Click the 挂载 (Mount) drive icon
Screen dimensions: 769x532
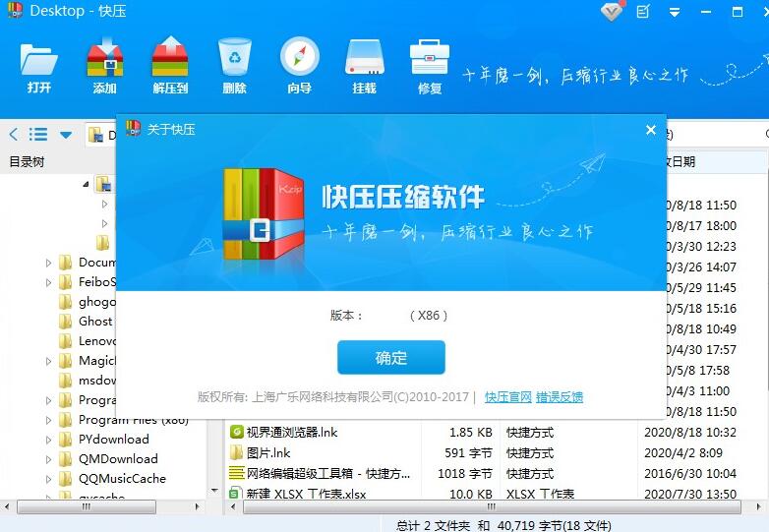pos(365,66)
